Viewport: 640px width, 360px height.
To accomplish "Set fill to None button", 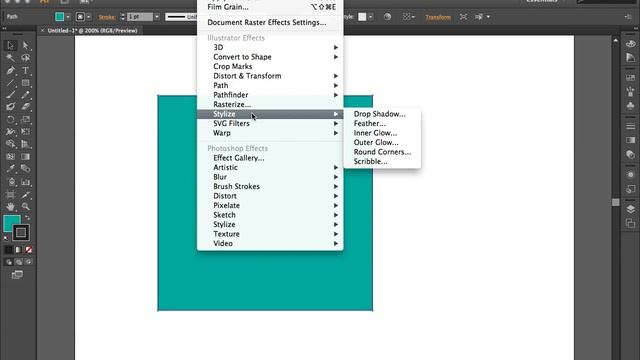I will click(x=29, y=249).
